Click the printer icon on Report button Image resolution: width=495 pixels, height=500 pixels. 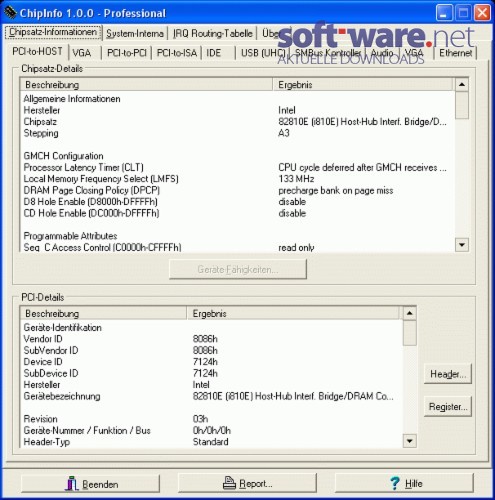pyautogui.click(x=229, y=483)
